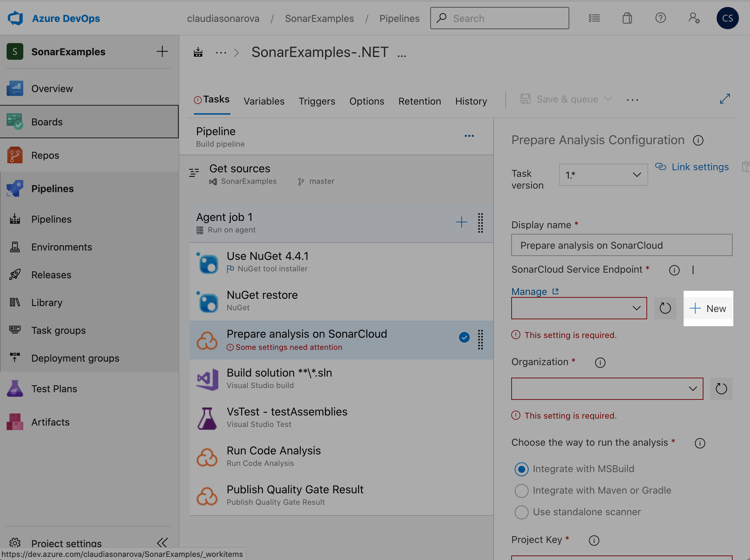The width and height of the screenshot is (750, 560).
Task: Show info for Prepare Analysis Configuration title
Action: coord(698,140)
